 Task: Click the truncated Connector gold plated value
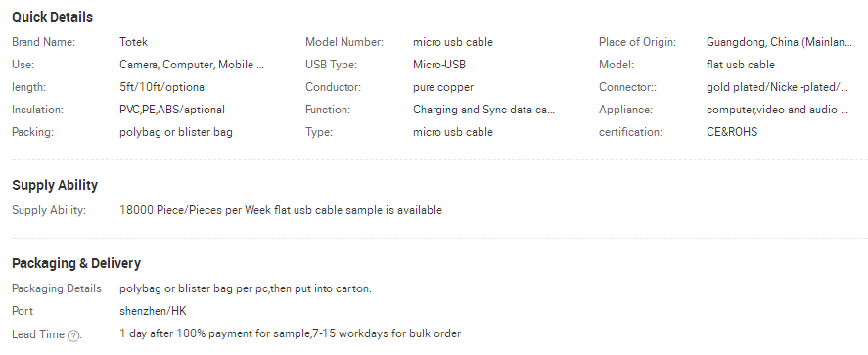point(777,87)
